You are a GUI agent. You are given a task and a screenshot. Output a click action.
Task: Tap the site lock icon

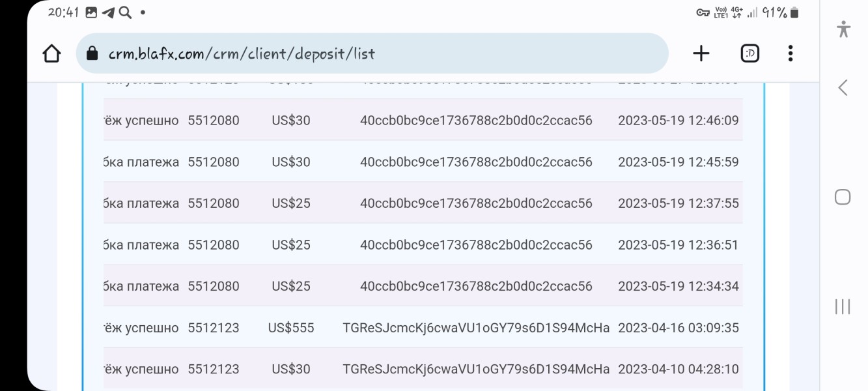[x=92, y=53]
